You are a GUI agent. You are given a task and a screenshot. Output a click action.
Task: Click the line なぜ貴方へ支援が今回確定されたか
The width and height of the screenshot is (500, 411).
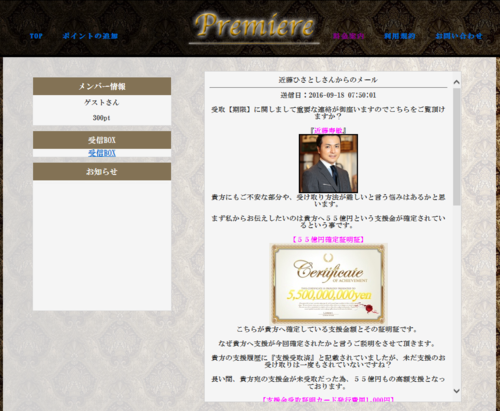(327, 343)
